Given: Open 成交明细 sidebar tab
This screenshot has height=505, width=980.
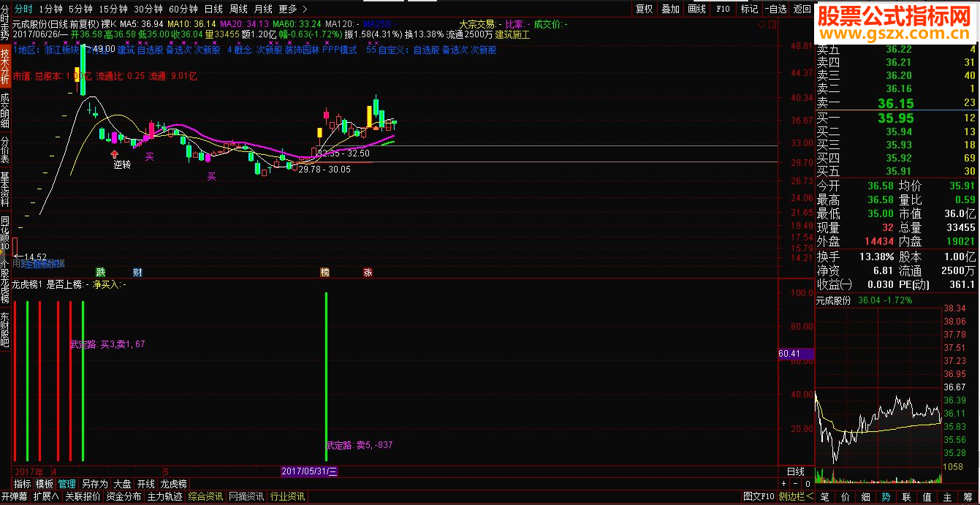Looking at the screenshot, I should pos(5,110).
